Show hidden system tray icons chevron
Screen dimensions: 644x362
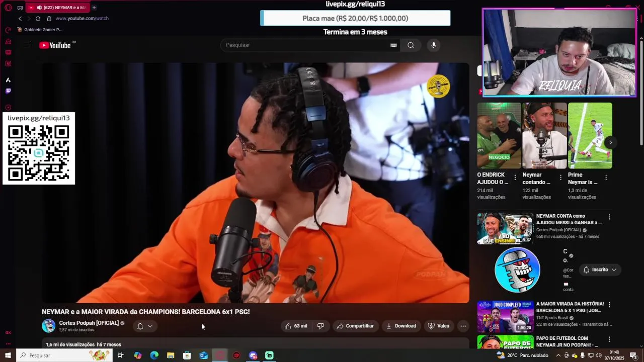pyautogui.click(x=558, y=355)
